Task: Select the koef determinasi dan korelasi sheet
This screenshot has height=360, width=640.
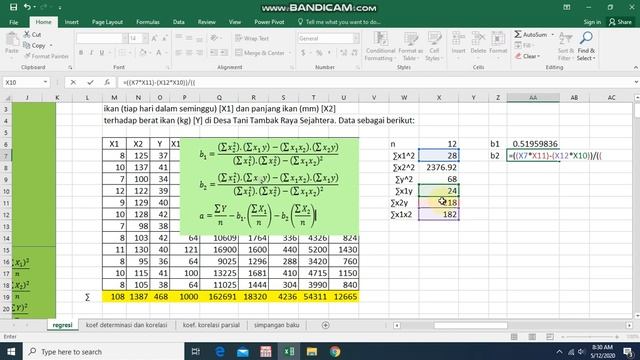Action: [x=127, y=325]
